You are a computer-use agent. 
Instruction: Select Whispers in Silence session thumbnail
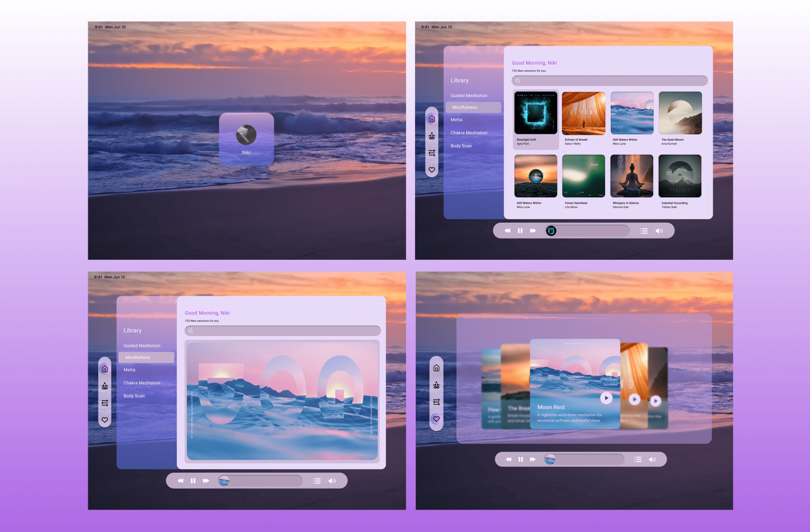(632, 177)
